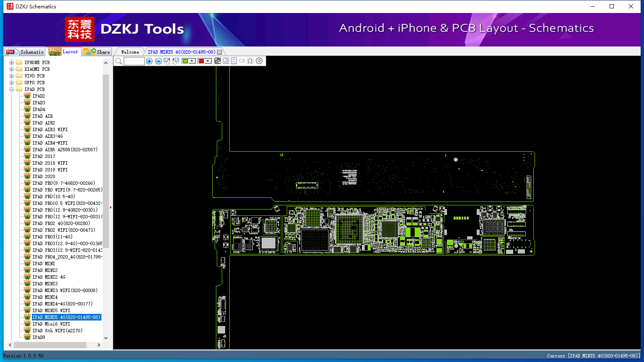
Task: Open the Share tab
Action: [96, 52]
